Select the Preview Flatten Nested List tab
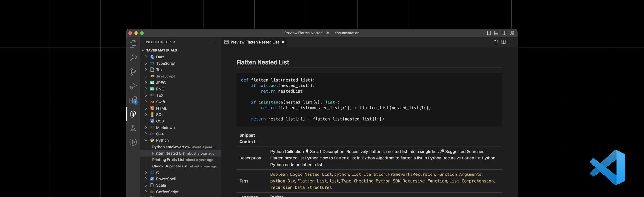The height and width of the screenshot is (197, 644). point(254,42)
